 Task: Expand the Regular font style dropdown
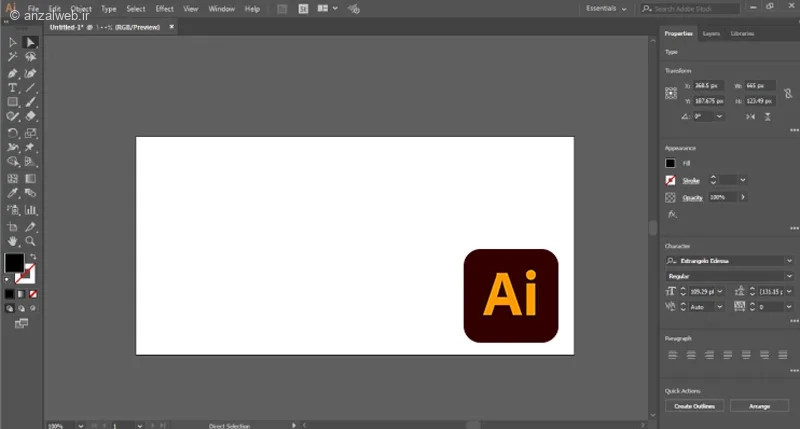(x=789, y=275)
